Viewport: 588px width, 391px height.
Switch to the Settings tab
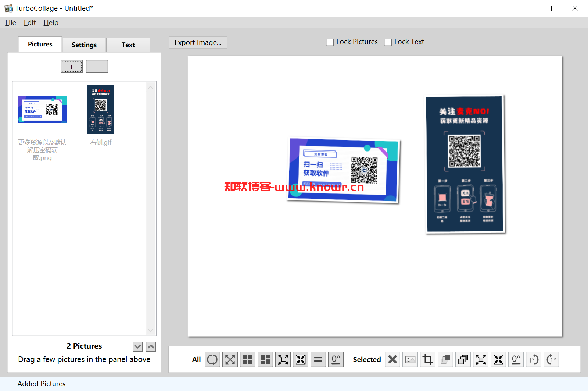pyautogui.click(x=84, y=45)
